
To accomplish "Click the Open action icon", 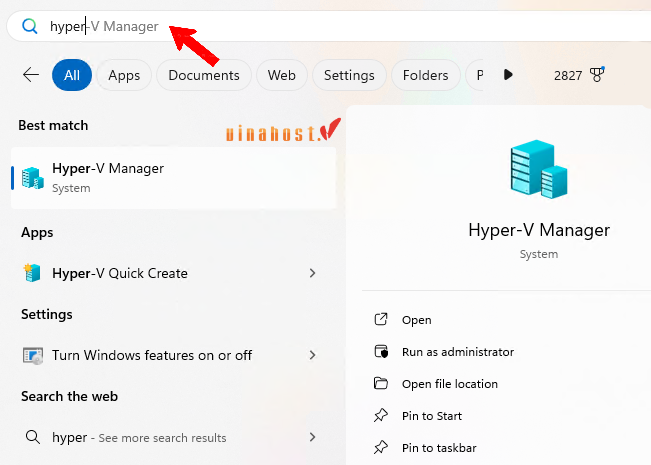I will tap(381, 319).
